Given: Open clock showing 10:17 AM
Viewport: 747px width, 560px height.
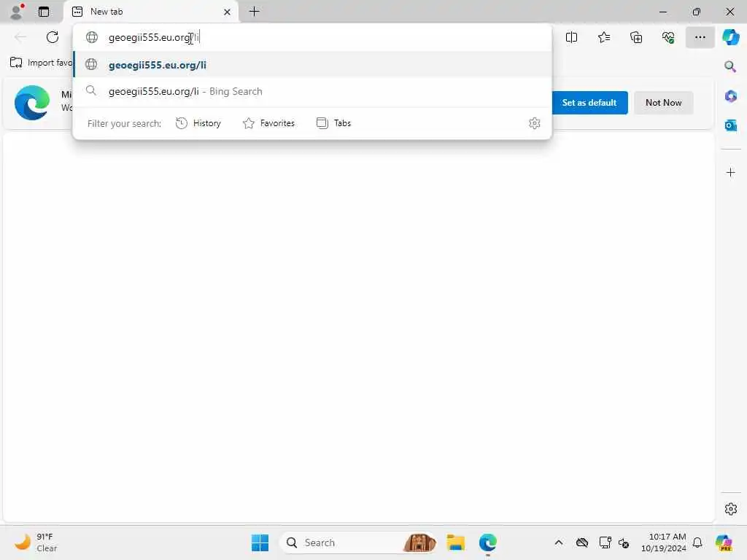Looking at the screenshot, I should pyautogui.click(x=663, y=542).
